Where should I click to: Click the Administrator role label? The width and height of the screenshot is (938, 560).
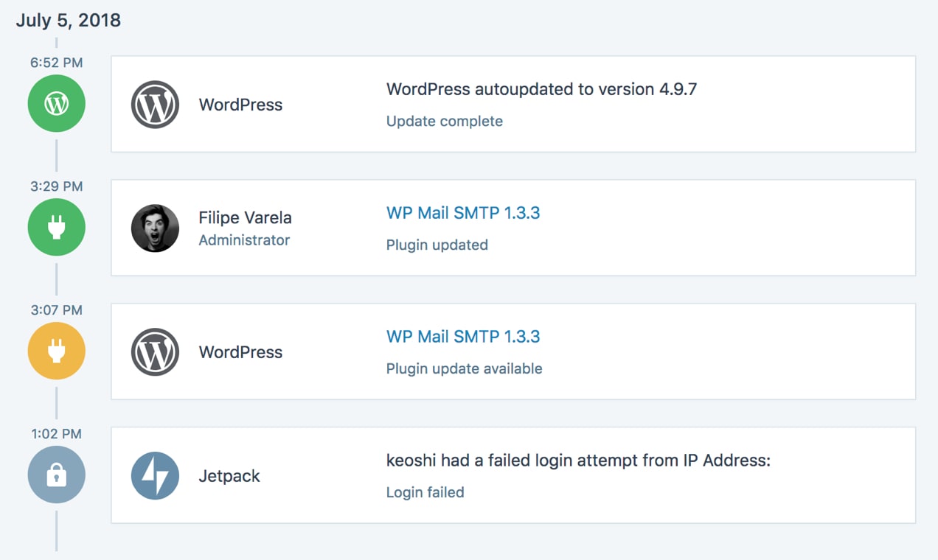pyautogui.click(x=244, y=240)
